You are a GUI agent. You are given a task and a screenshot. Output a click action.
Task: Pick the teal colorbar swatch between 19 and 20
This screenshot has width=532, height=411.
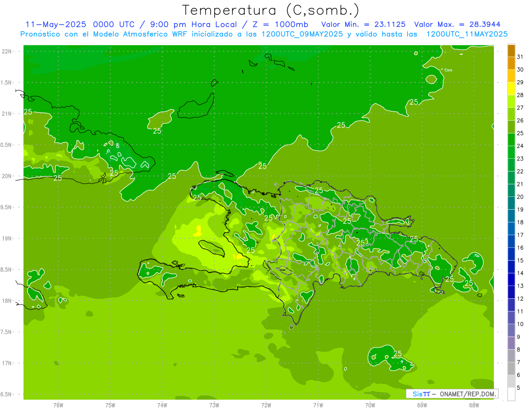[x=511, y=203]
